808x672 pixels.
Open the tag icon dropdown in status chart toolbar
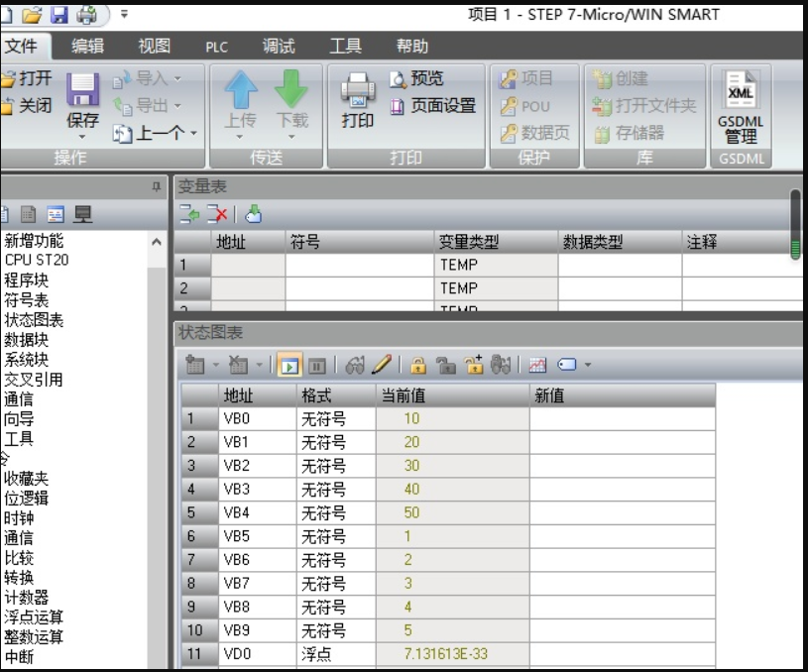[x=588, y=365]
